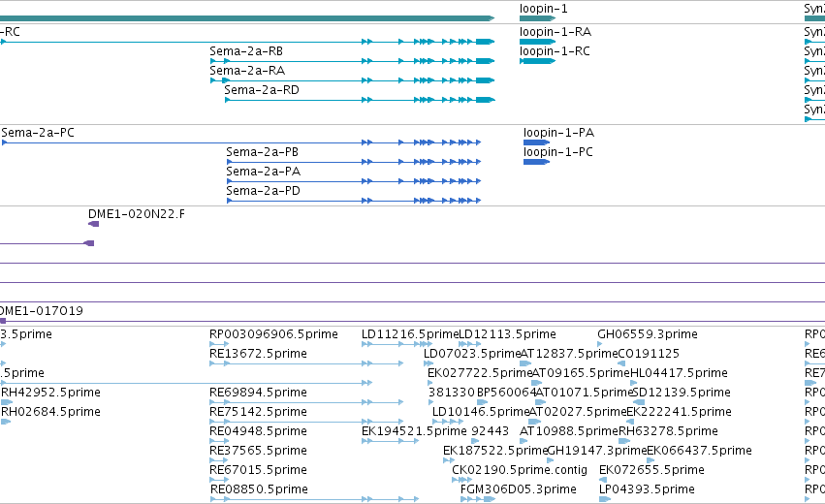Screen dimensions: 825x504
Task: Select the RE69894.5prime EST label
Action: pyautogui.click(x=258, y=393)
